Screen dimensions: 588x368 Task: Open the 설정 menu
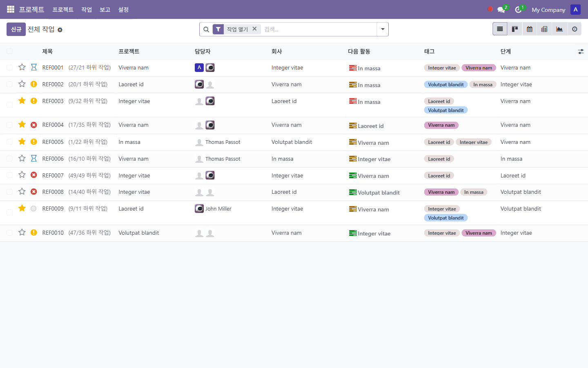[x=123, y=9]
